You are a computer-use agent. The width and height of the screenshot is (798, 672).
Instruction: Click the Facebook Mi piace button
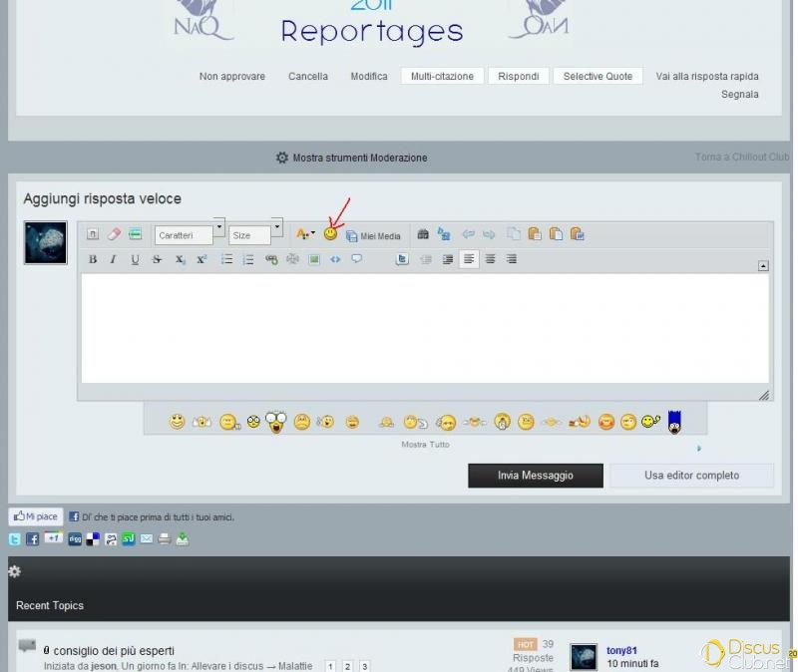(36, 516)
